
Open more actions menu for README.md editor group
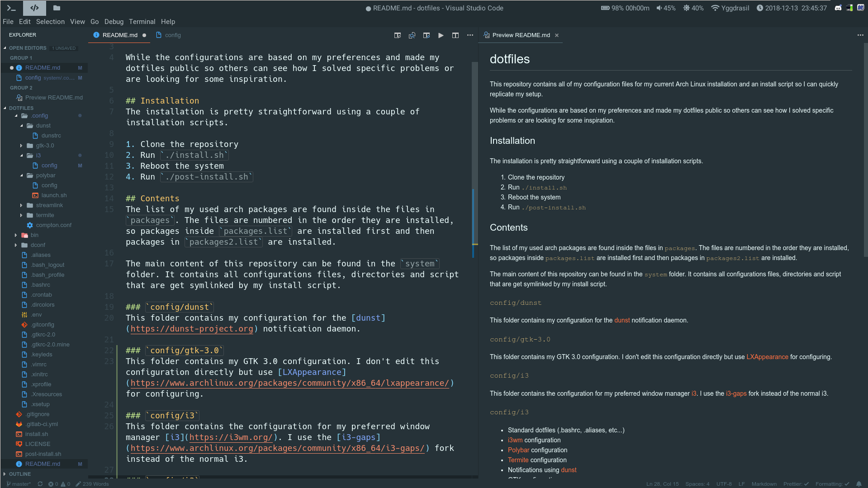tap(470, 35)
